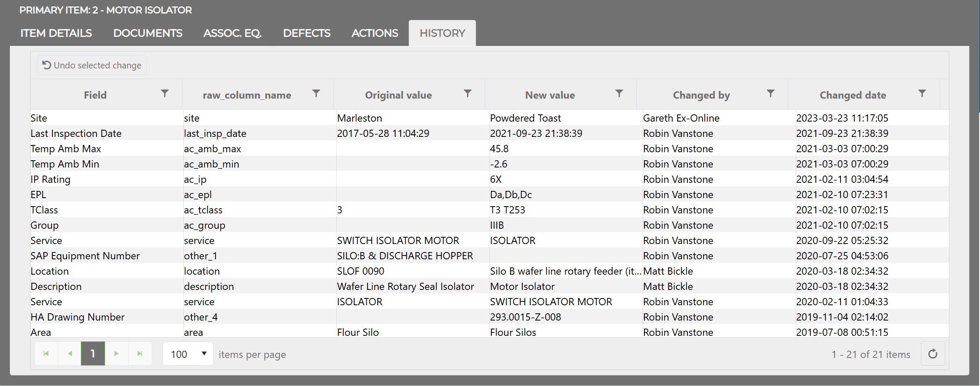Select the Temp Amb Min row
Screen dimensions: 980x386
tap(489, 164)
